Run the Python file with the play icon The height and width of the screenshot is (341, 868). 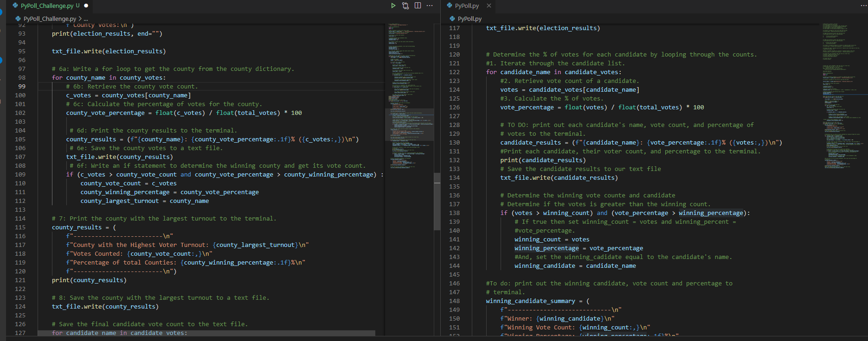point(393,6)
